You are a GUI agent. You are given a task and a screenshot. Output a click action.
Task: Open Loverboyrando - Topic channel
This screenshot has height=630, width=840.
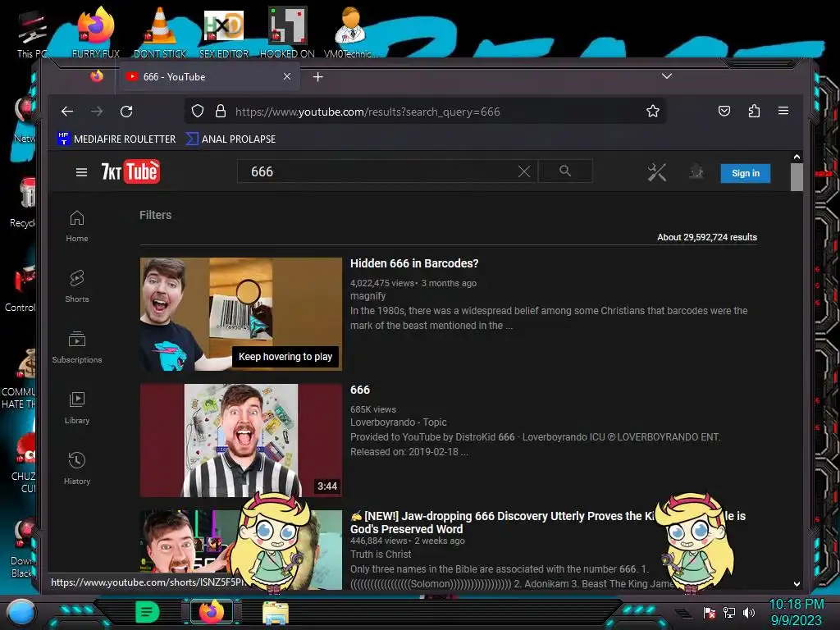point(398,422)
